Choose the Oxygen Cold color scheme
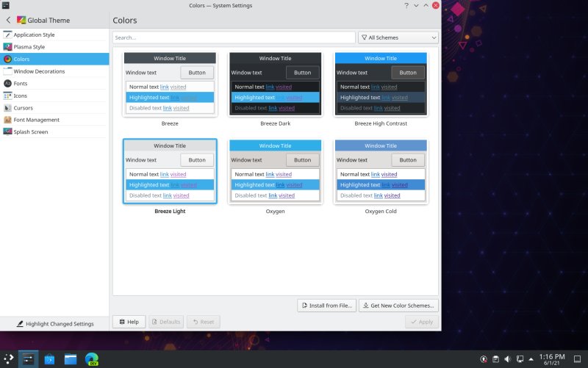This screenshot has height=368, width=588. point(381,176)
